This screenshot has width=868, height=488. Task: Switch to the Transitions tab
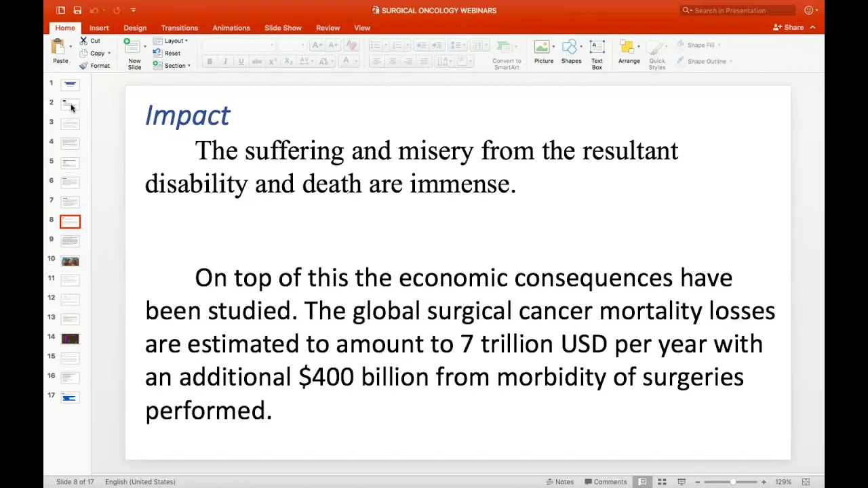(180, 28)
